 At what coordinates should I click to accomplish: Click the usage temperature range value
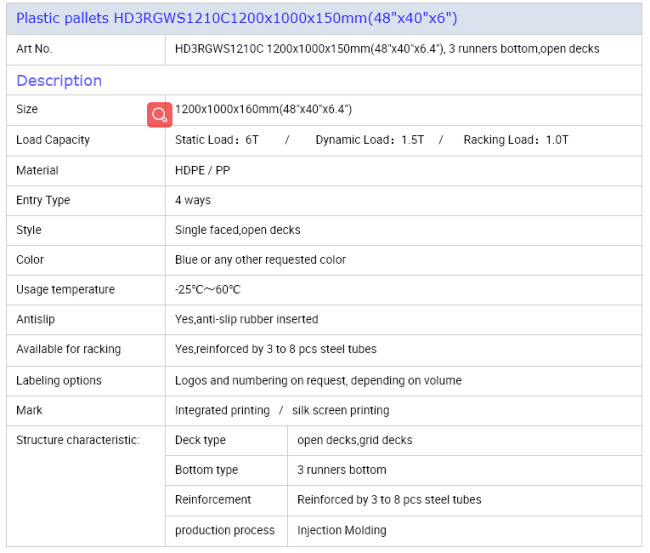click(208, 290)
